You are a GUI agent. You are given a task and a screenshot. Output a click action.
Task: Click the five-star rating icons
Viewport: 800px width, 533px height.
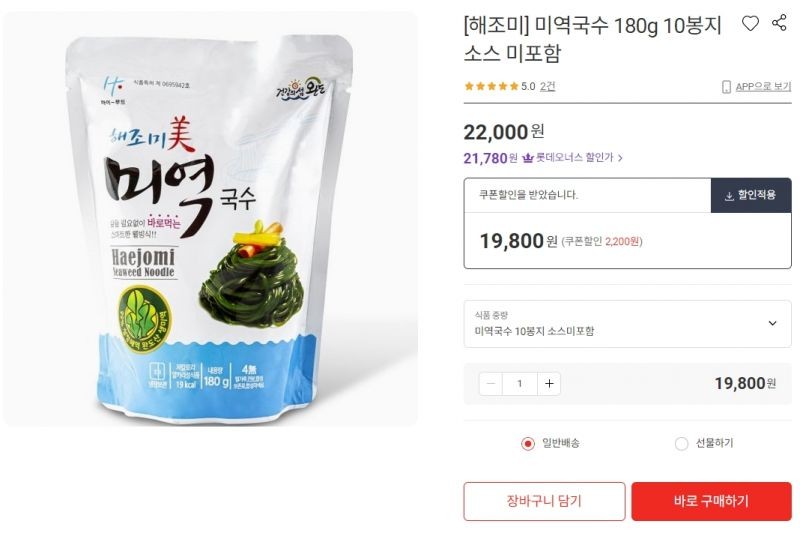click(x=491, y=86)
